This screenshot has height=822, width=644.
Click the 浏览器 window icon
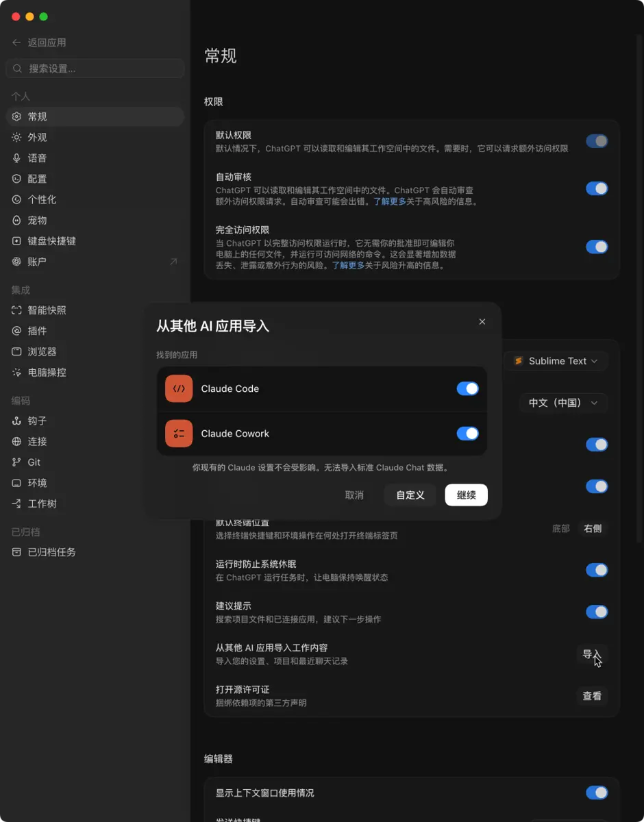coord(16,351)
